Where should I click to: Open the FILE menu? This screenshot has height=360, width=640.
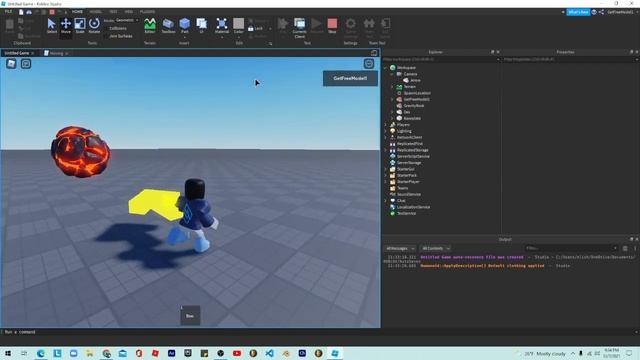click(8, 12)
